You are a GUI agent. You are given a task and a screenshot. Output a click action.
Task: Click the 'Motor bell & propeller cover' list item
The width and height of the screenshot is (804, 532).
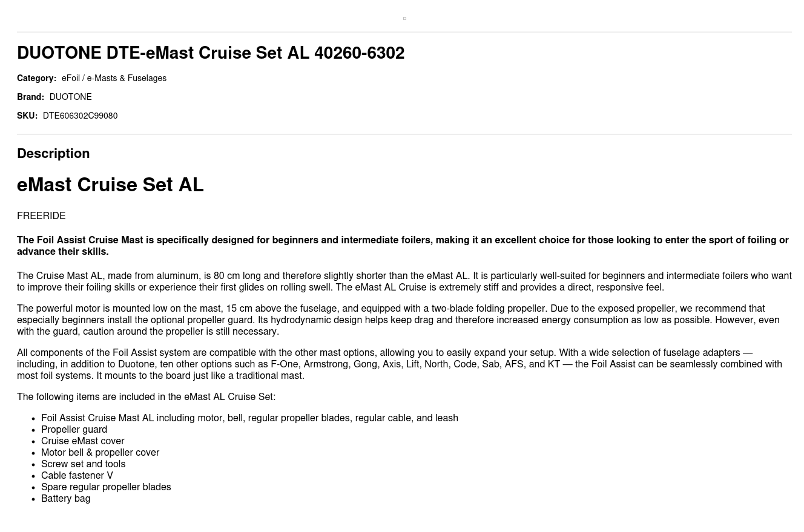point(100,453)
